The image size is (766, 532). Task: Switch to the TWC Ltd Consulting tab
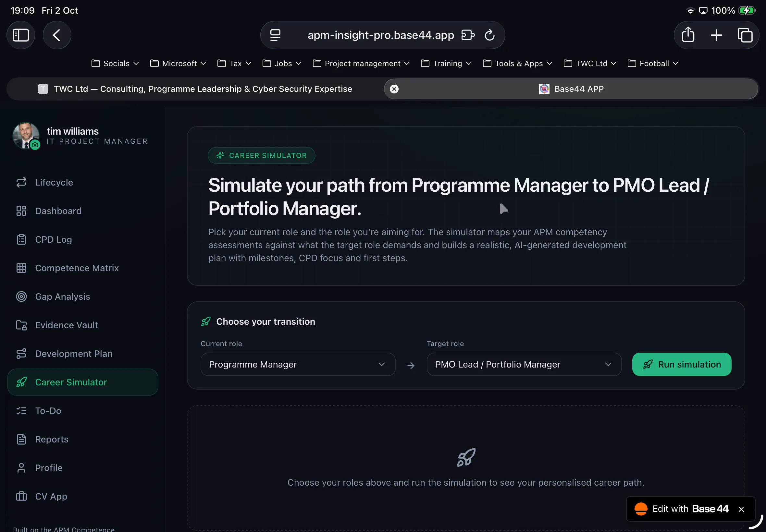195,89
